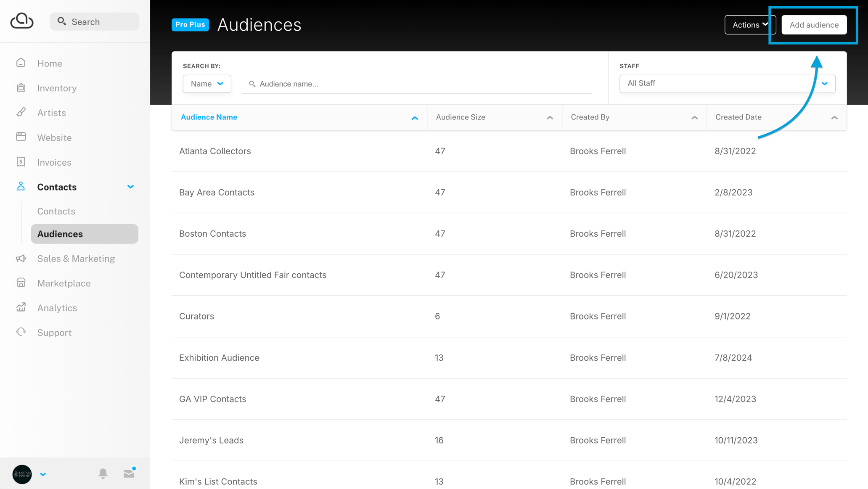The image size is (868, 489).
Task: Check the messages envelope icon
Action: click(x=129, y=473)
